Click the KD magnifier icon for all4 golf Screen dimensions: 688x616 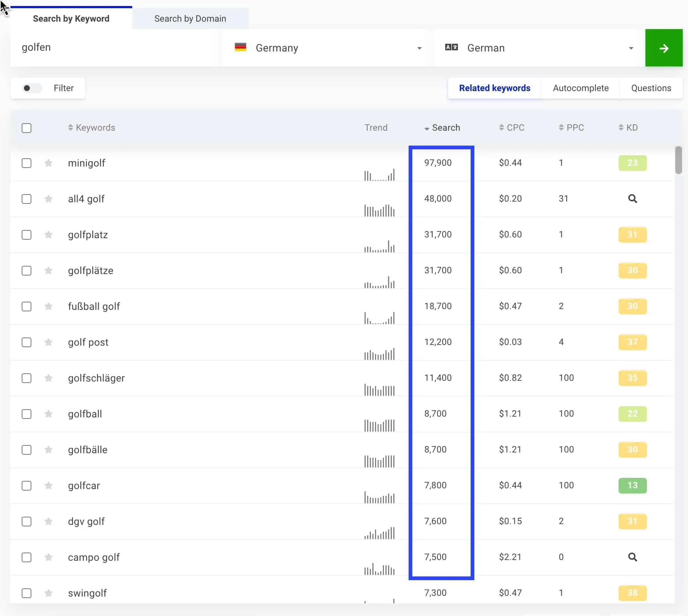[632, 199]
